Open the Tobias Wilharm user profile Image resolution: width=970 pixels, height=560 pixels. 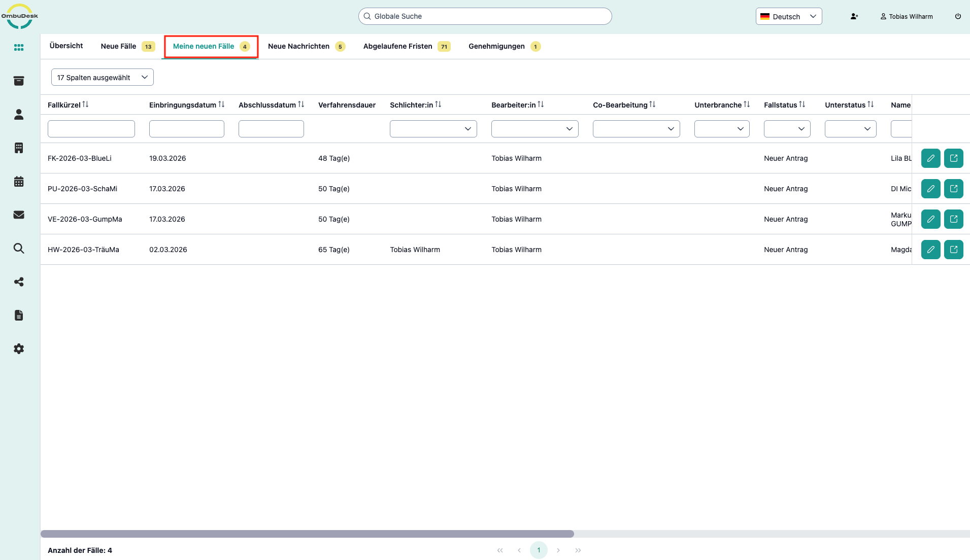pos(907,16)
